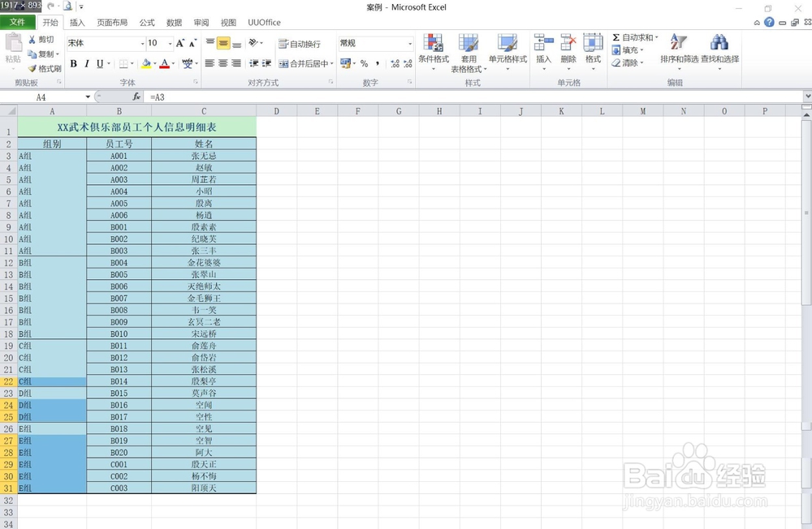The height and width of the screenshot is (529, 812).
Task: Click the decrease decimal icon
Action: 408,63
